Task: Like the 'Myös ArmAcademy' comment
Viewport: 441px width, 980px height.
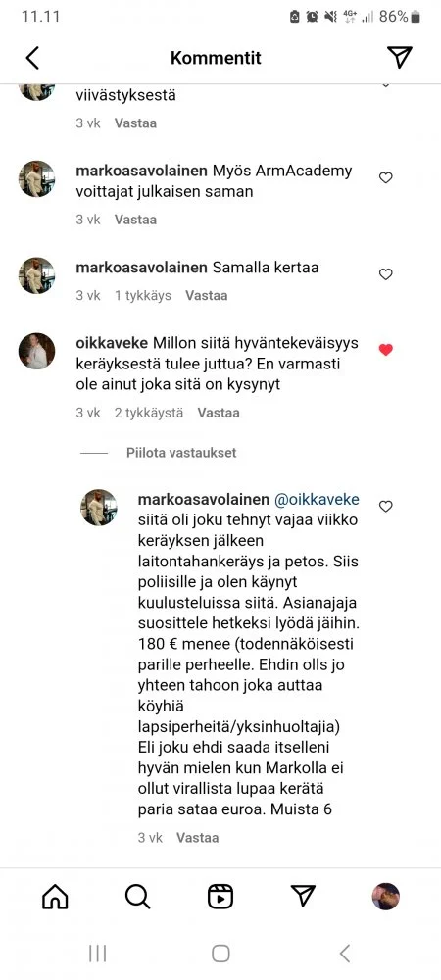Action: (386, 178)
